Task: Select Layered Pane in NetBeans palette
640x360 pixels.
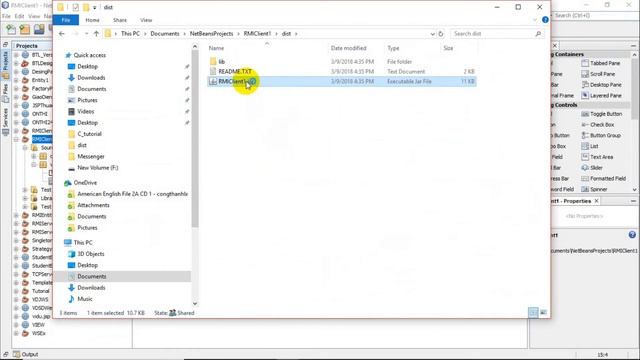Action: coord(601,96)
